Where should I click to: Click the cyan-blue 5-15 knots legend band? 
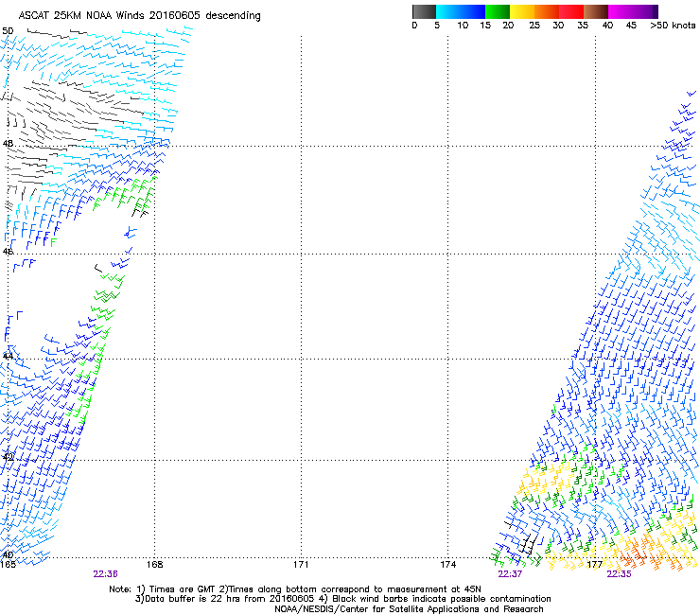[x=461, y=11]
